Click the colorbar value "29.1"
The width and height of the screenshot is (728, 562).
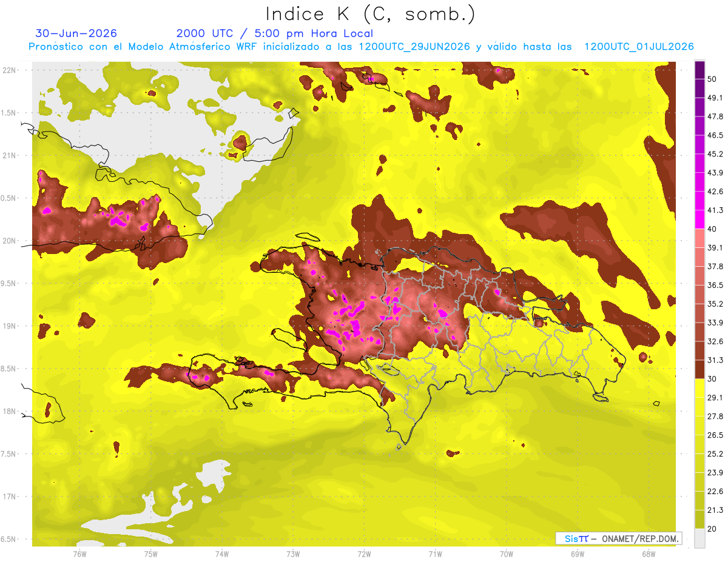tap(715, 398)
